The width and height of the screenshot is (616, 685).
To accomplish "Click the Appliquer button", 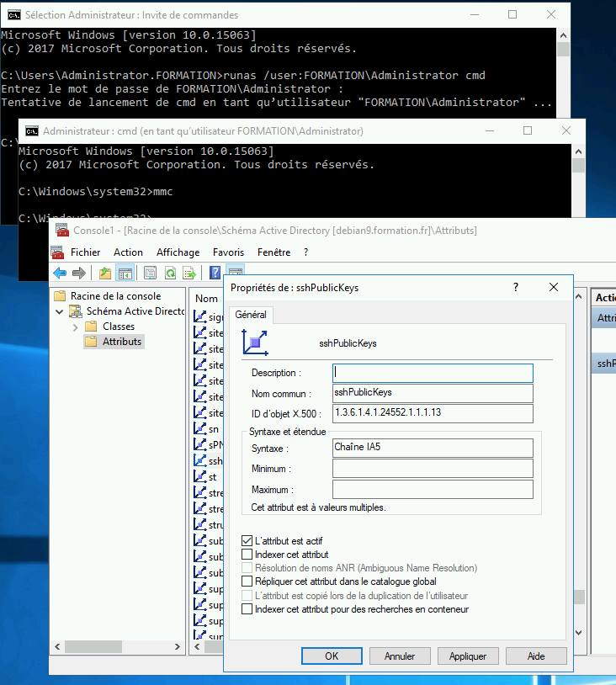I will click(468, 656).
